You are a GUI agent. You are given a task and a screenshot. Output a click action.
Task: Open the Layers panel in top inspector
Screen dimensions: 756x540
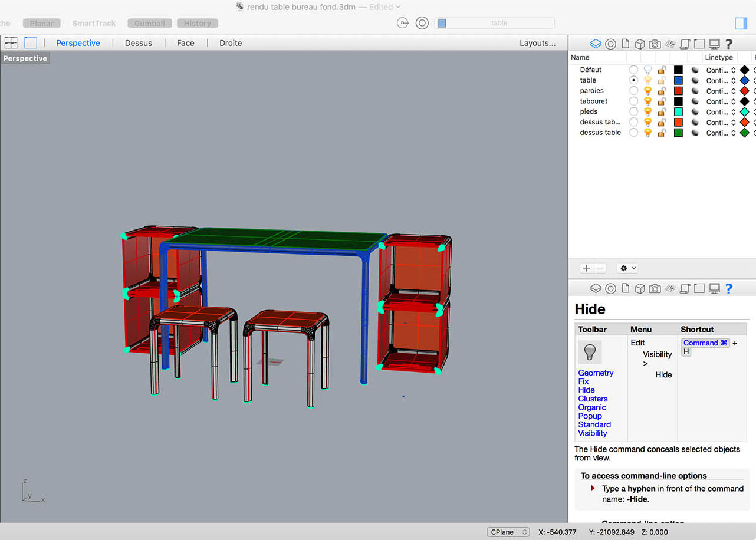(x=596, y=44)
